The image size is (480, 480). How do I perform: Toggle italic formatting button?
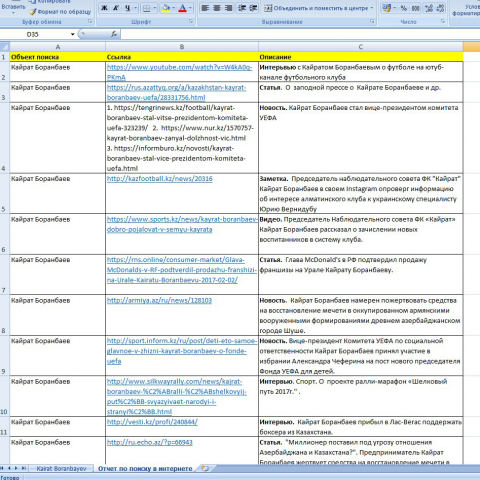(x=116, y=8)
